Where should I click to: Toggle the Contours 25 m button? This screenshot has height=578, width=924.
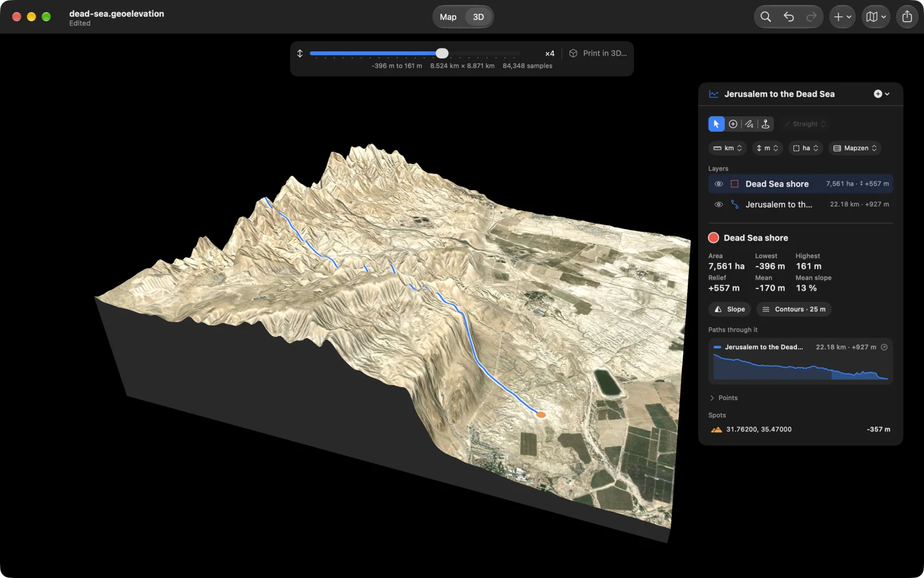tap(793, 309)
